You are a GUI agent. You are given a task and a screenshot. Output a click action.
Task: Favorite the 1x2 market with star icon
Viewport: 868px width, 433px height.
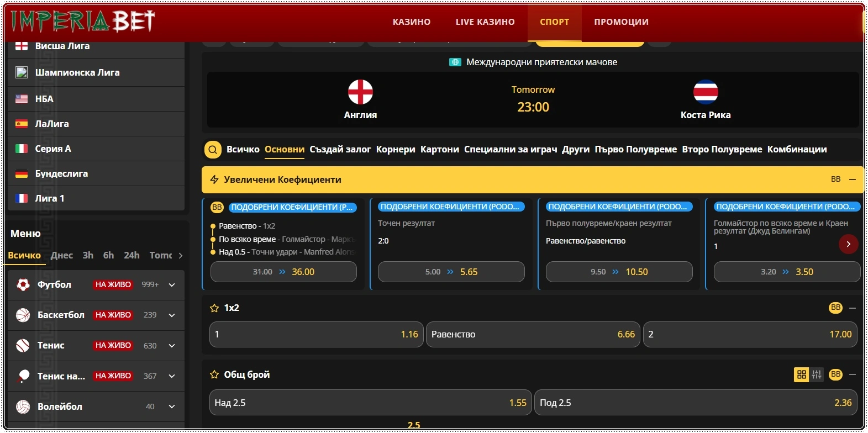214,308
